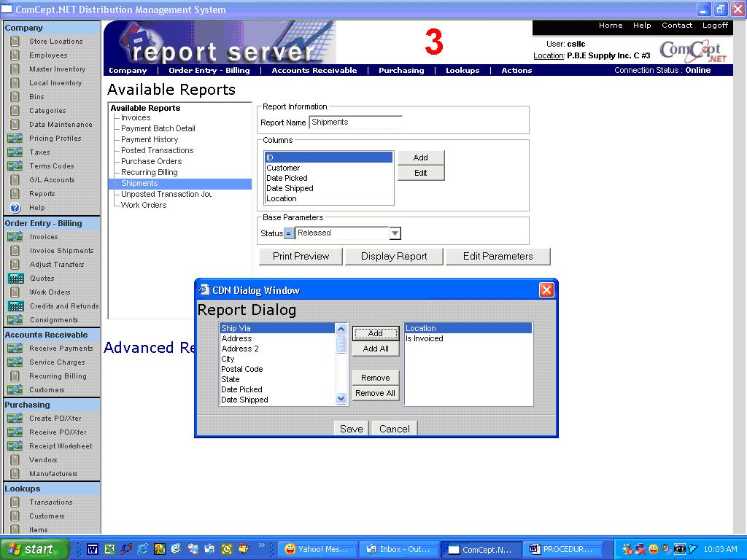Click the Report Name input field

pos(355,122)
